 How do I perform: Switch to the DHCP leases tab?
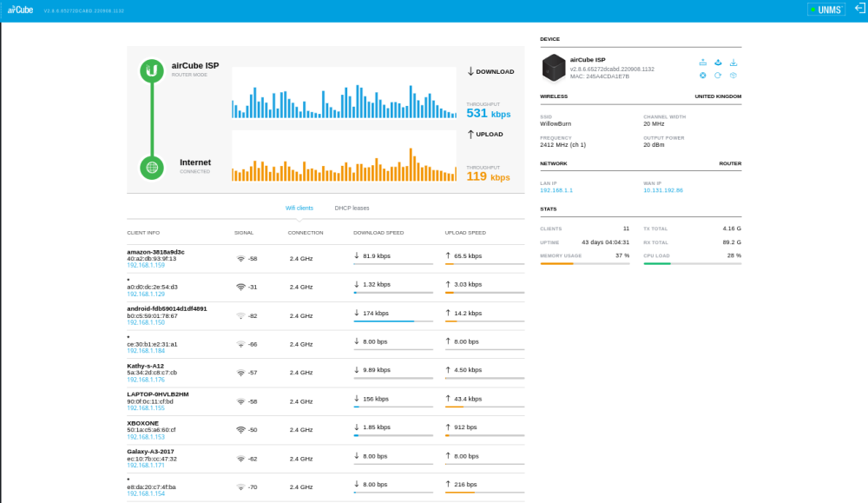tap(352, 208)
